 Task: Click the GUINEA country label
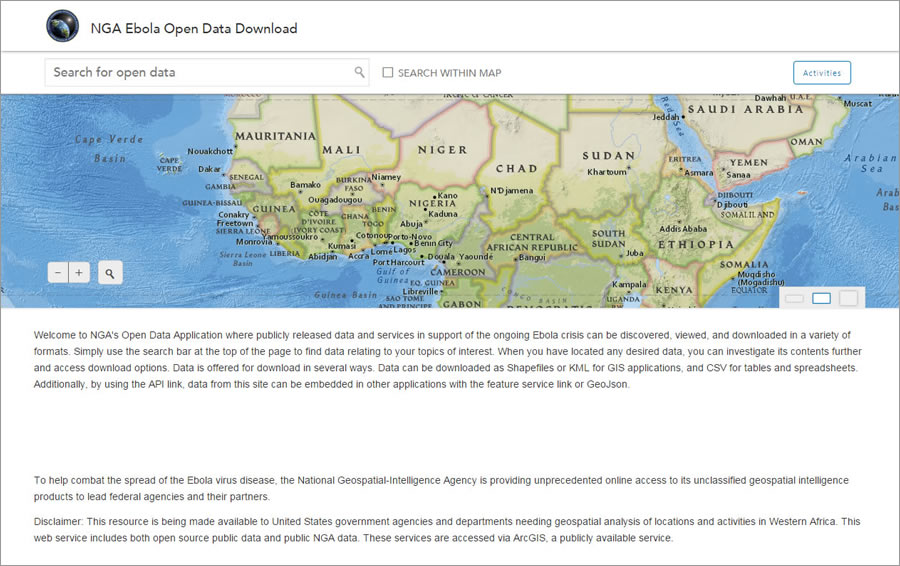click(x=274, y=209)
